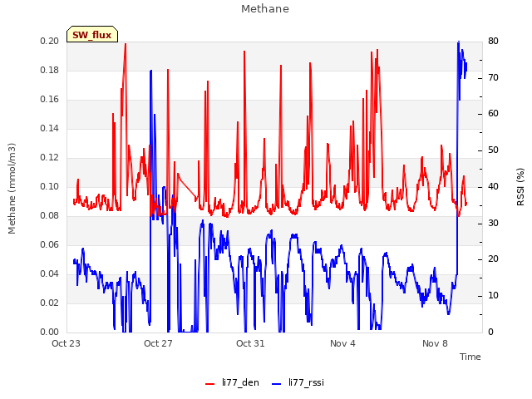Click the 80 RSSI axis value
This screenshot has width=532, height=399.
pyautogui.click(x=493, y=42)
